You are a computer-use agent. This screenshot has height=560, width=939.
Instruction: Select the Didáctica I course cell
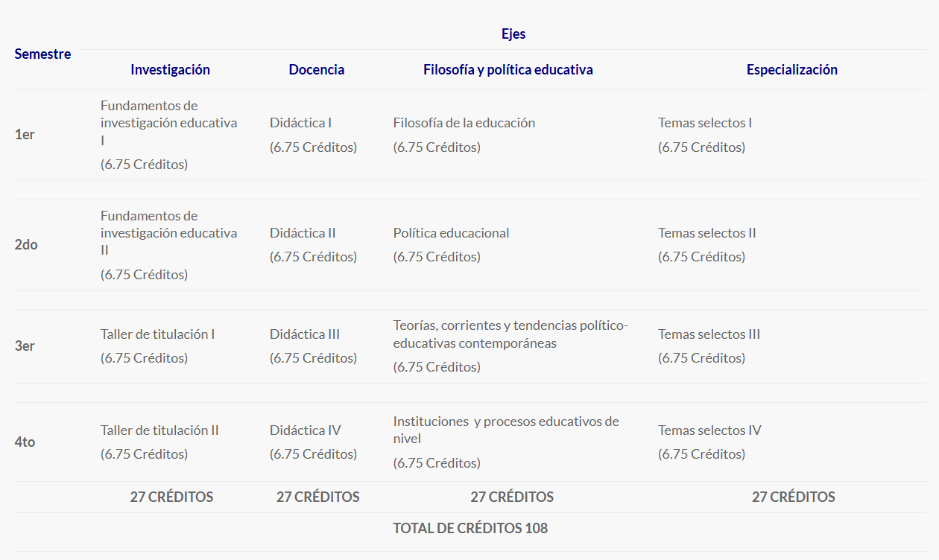point(301,123)
